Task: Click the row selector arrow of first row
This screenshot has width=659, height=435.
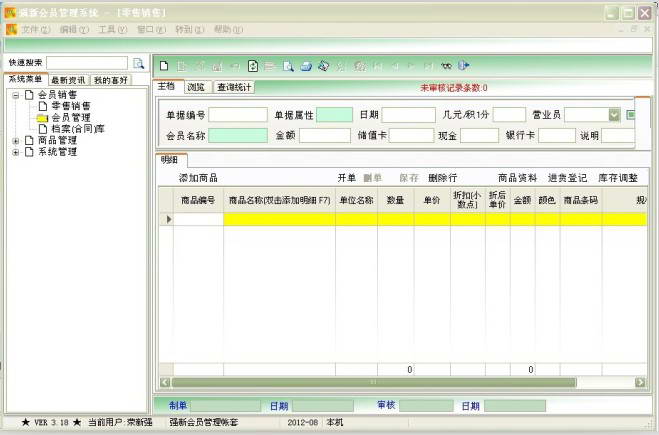Action: click(x=167, y=219)
